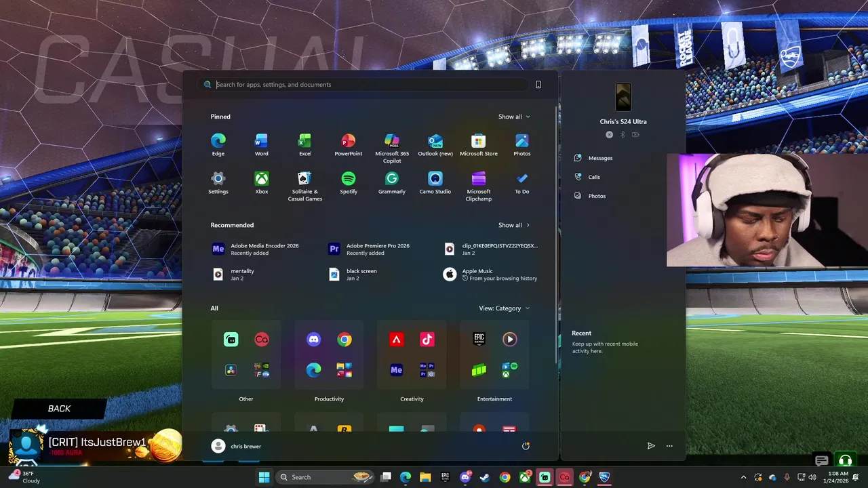Expand Show all pinned apps
The image size is (868, 488).
pos(514,117)
